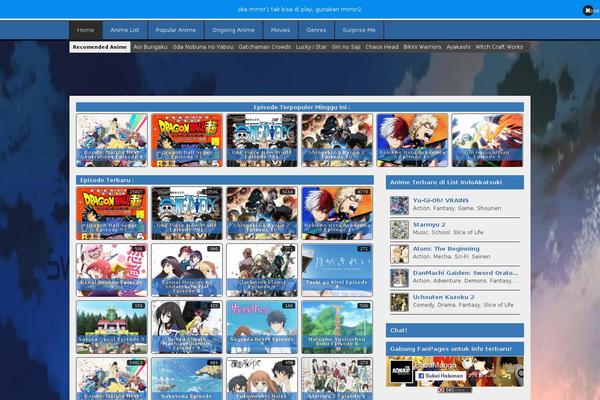Open the Movies section
Viewport: 600px width, 400px height.
point(280,30)
